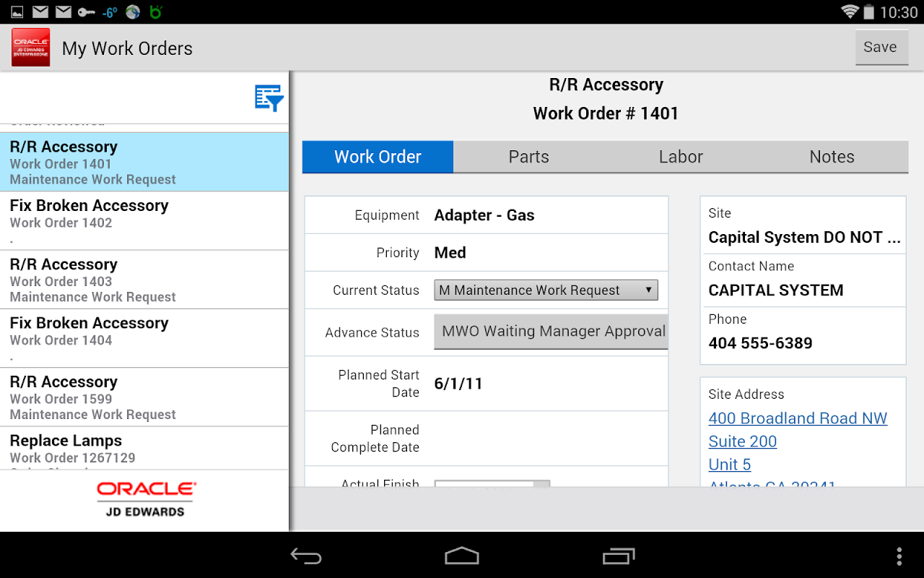Open the recent apps navigation icon

(618, 556)
